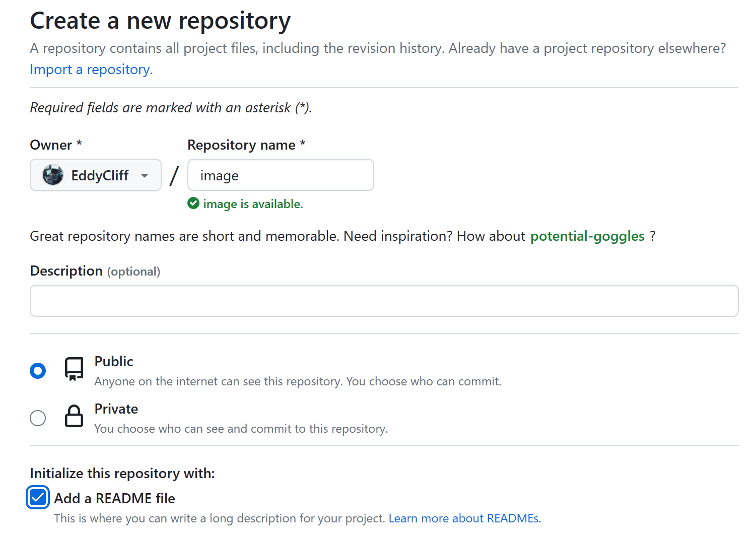Open Learn more about READMEs
Viewport: 756px width, 536px height.
pos(464,518)
